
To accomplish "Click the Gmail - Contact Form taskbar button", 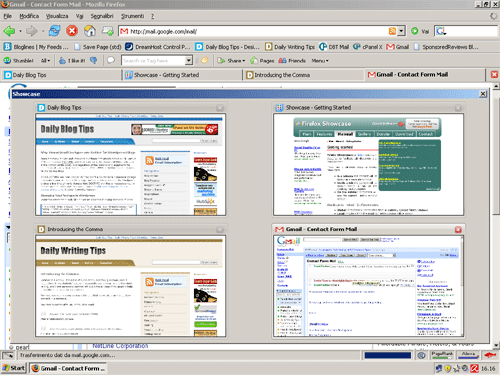I will [68, 368].
